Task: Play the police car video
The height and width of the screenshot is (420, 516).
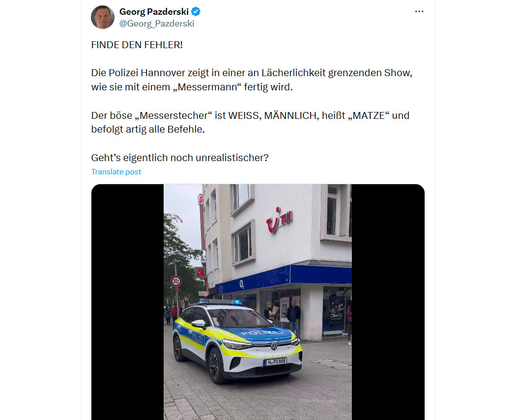Action: (258, 302)
